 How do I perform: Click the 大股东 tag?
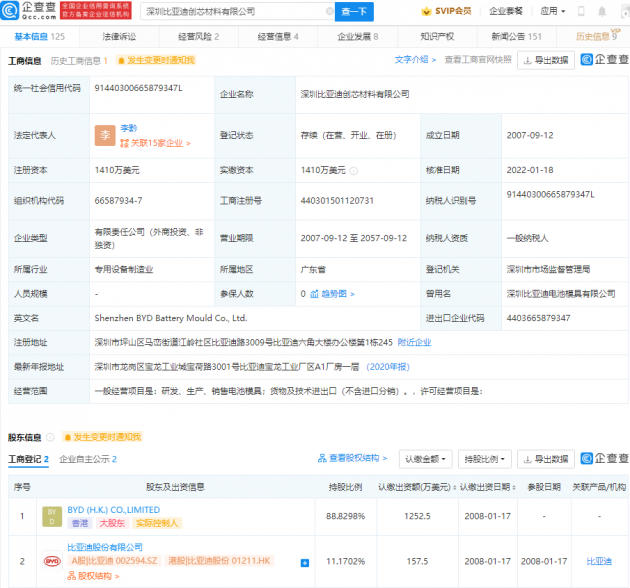[112, 523]
